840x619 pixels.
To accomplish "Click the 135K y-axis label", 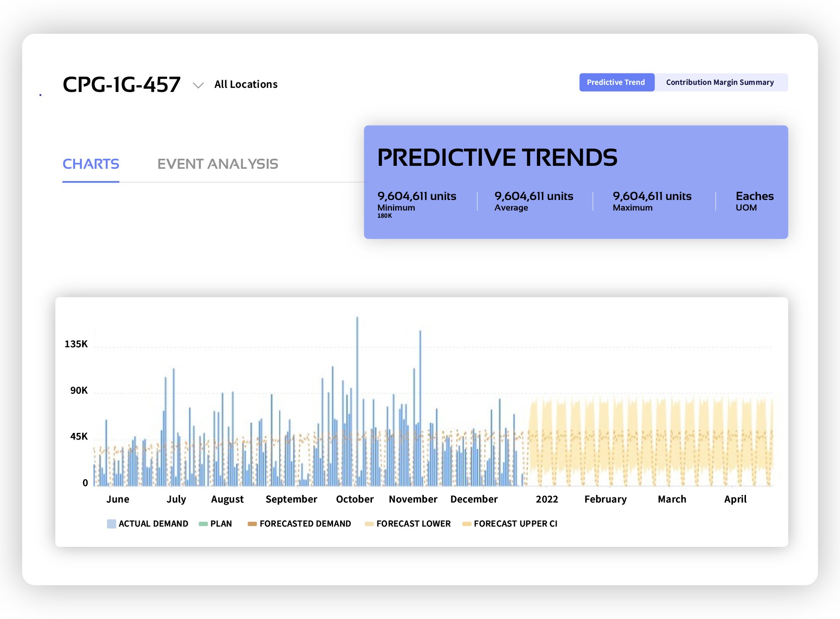I will click(76, 344).
